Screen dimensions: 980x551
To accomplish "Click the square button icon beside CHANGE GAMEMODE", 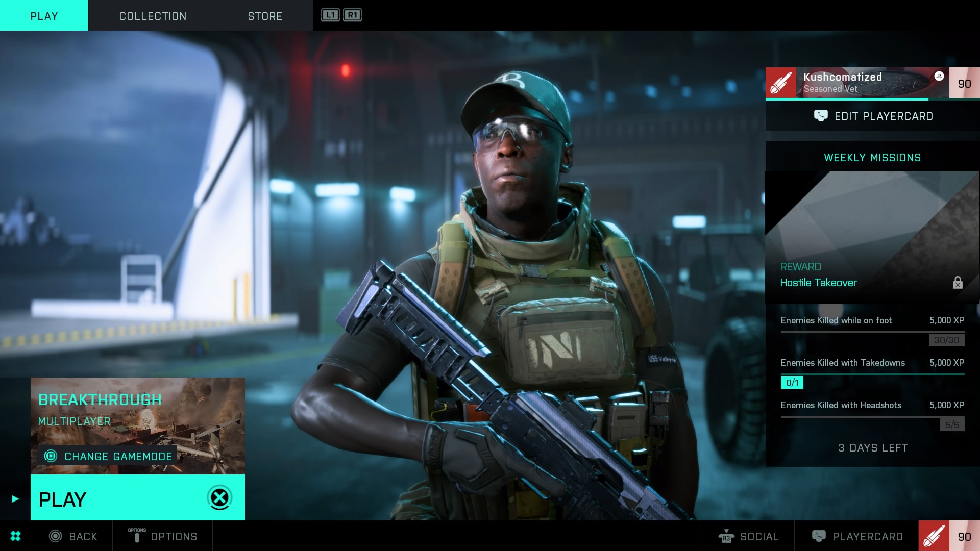I will pyautogui.click(x=51, y=456).
